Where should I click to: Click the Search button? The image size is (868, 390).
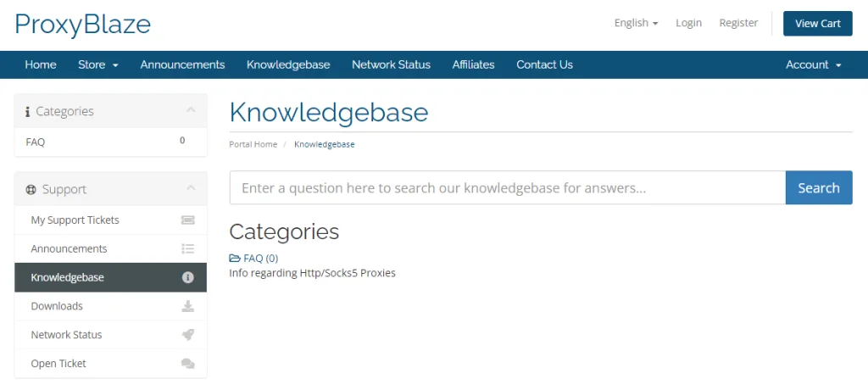point(818,188)
